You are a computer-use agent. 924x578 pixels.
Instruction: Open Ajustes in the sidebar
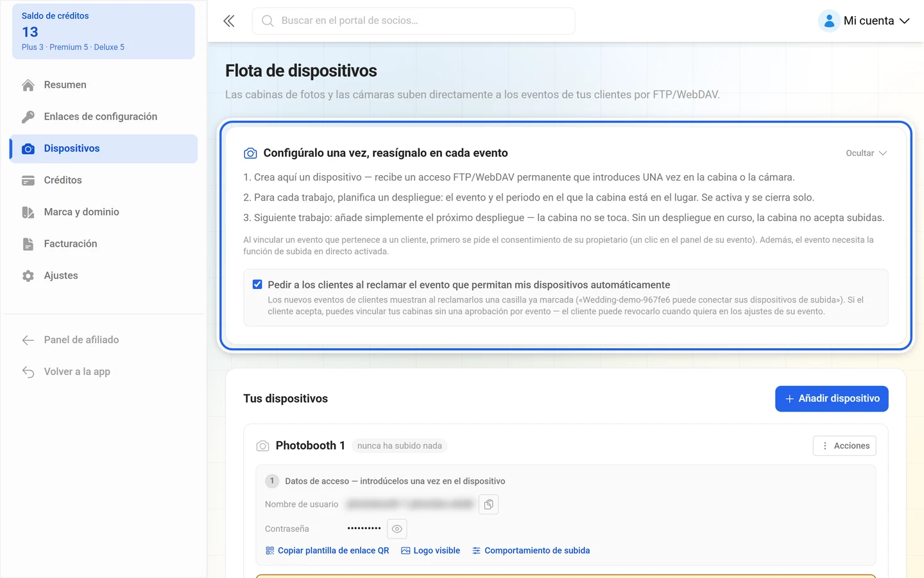[104, 276]
